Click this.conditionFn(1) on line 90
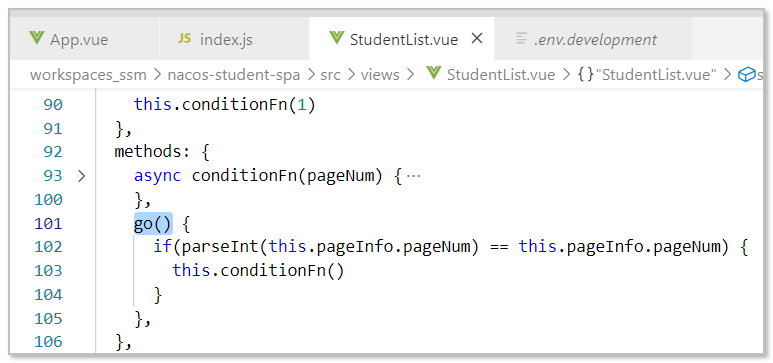The width and height of the screenshot is (773, 363). (x=224, y=105)
